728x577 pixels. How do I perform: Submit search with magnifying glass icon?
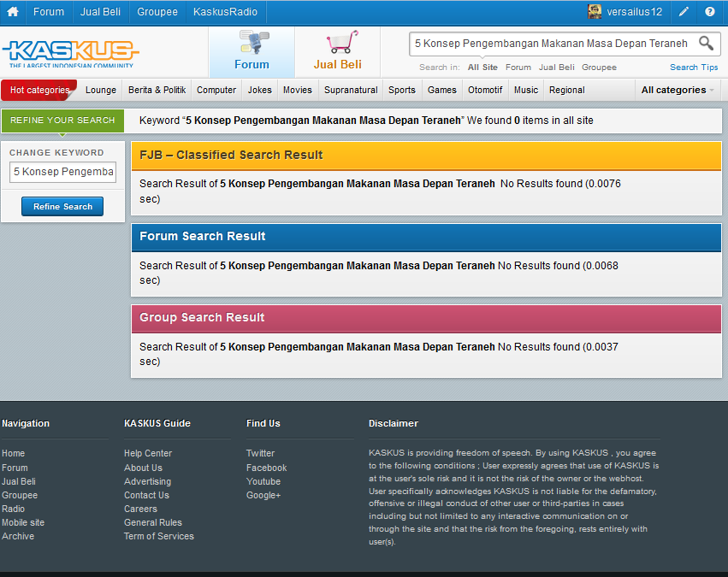tap(706, 43)
